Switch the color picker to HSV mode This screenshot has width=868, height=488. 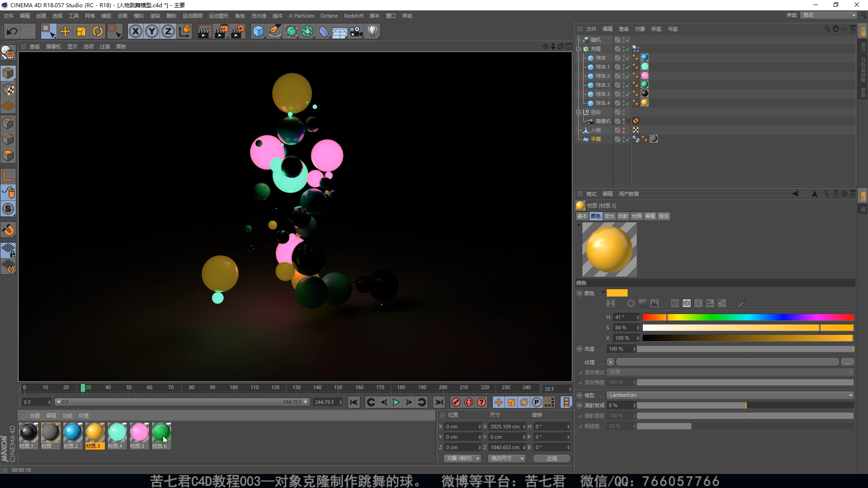pyautogui.click(x=687, y=303)
